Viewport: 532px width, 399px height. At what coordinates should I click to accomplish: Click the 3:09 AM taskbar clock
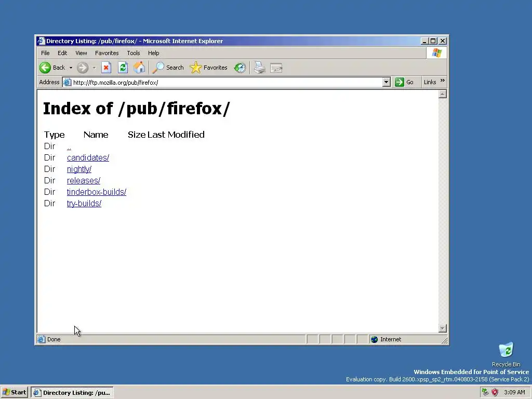coord(514,392)
